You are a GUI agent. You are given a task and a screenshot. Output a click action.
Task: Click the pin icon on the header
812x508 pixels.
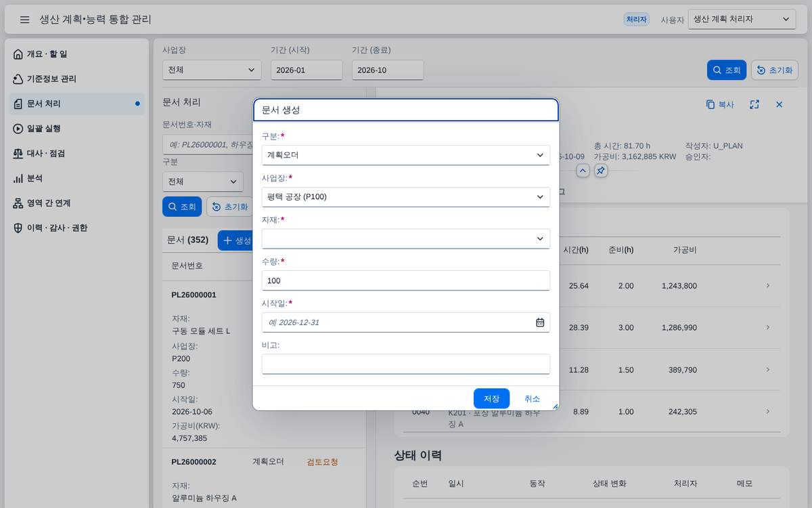point(601,171)
